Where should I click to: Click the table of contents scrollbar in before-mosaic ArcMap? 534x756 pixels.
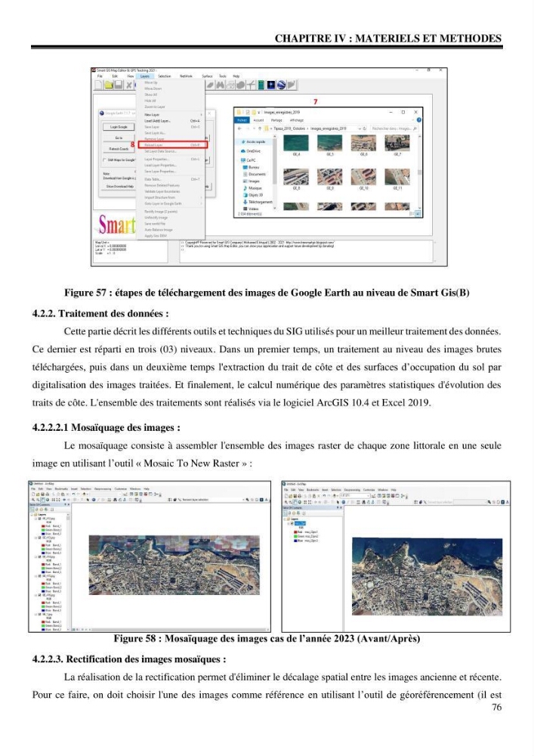[69, 572]
